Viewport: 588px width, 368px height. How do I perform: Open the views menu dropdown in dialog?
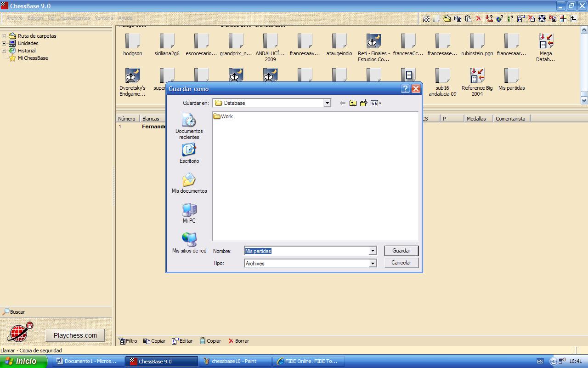(x=376, y=103)
